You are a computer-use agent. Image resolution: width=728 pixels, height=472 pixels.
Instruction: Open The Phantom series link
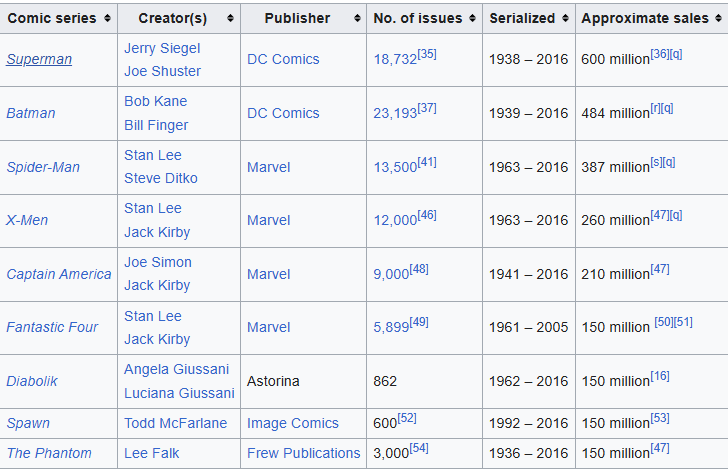[x=49, y=453]
